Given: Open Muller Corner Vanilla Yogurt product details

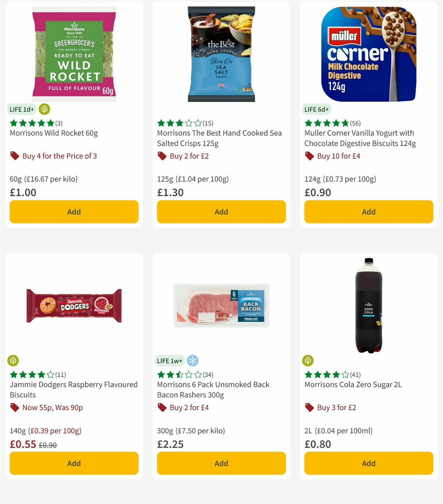Looking at the screenshot, I should coord(360,138).
